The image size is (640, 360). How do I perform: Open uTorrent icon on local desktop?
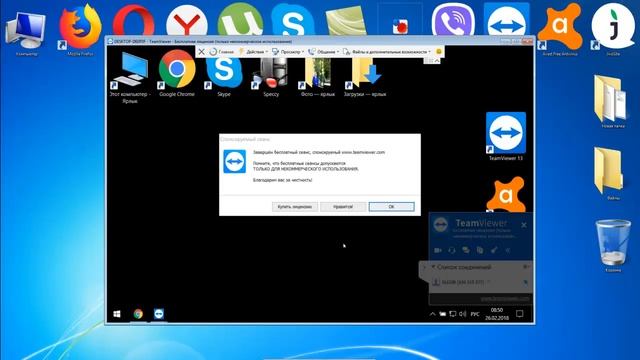[x=240, y=20]
